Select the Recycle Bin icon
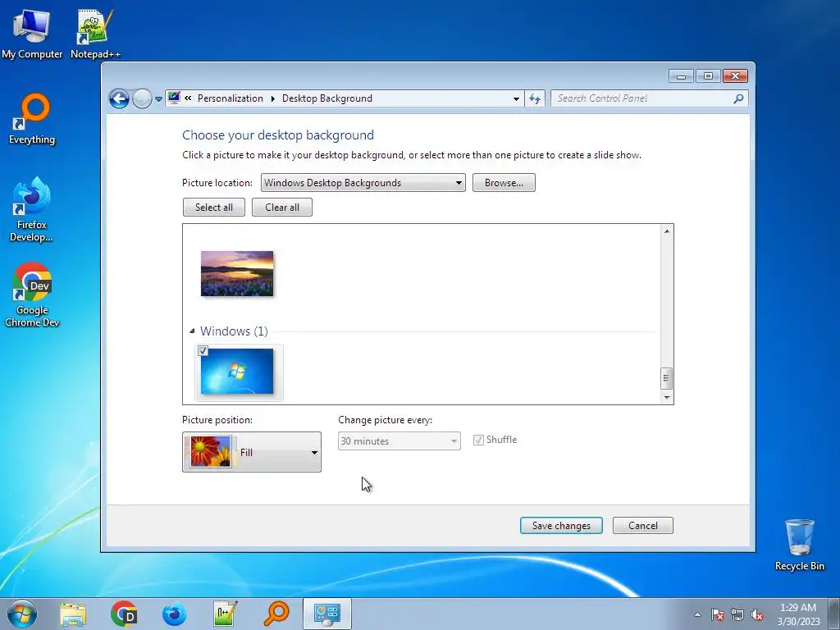This screenshot has height=630, width=840. pos(799,545)
